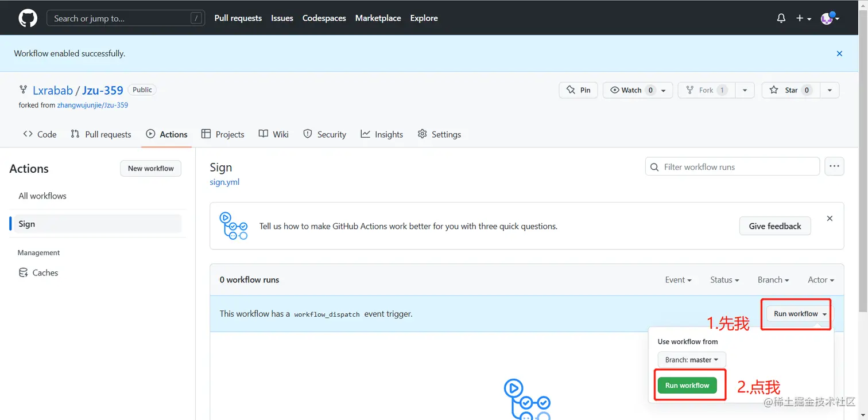Expand the Fork options arrow

click(745, 90)
